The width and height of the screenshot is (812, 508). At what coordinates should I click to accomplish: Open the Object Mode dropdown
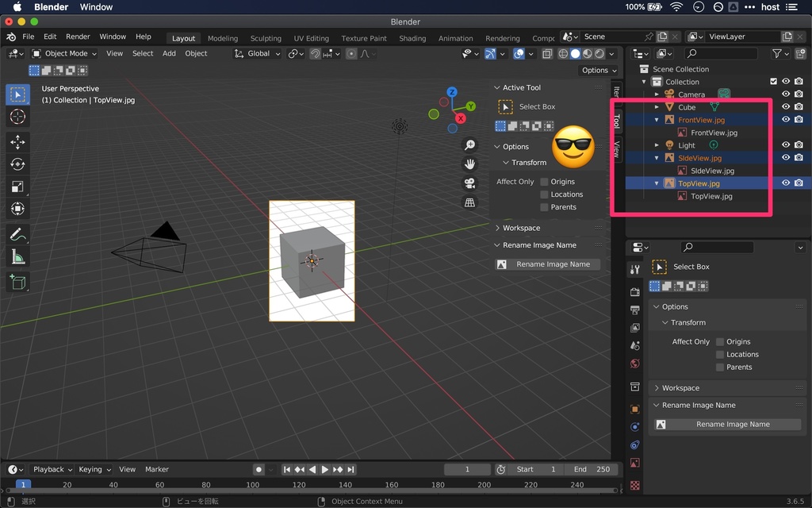(63, 53)
